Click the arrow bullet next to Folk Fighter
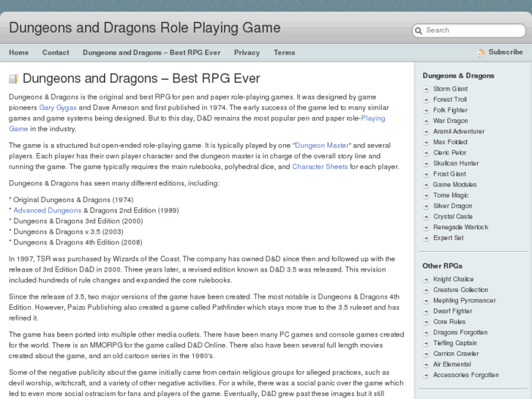532x399 pixels. click(426, 111)
